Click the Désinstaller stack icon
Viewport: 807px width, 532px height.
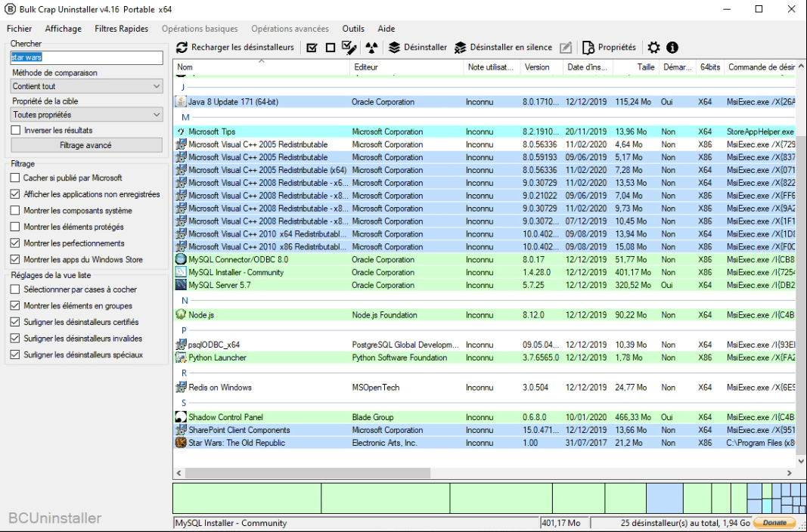click(394, 48)
